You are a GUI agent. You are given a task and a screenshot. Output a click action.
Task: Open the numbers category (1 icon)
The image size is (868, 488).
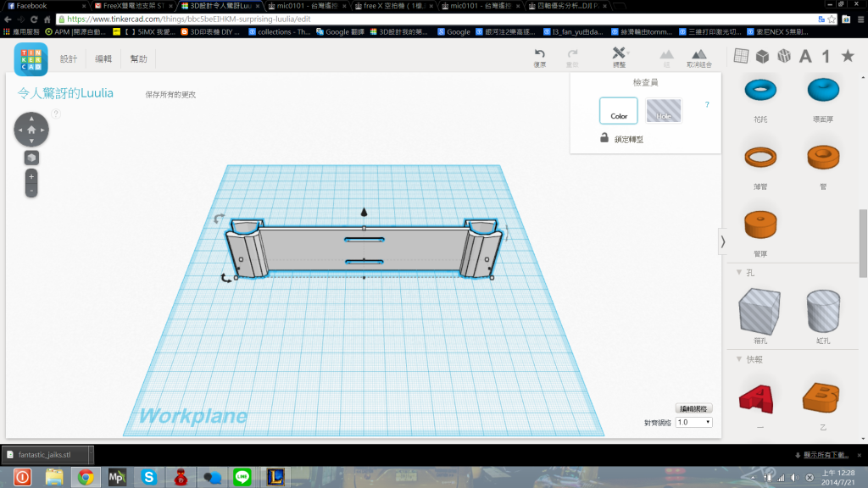826,56
